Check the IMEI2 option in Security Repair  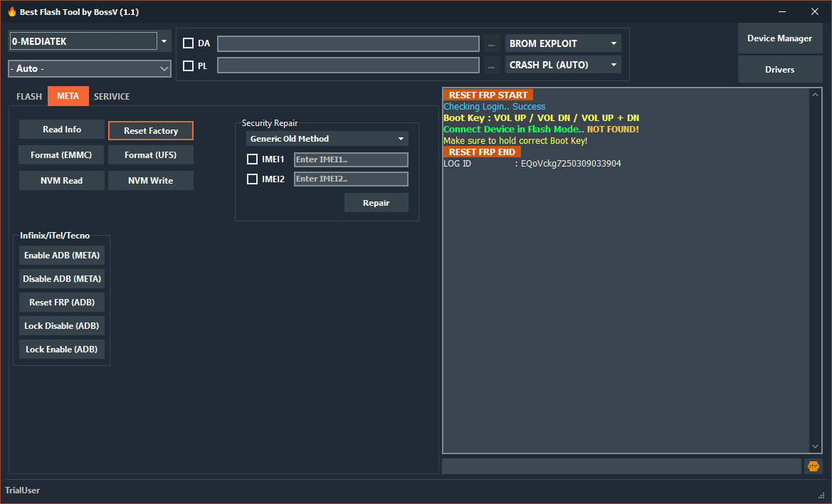(253, 179)
